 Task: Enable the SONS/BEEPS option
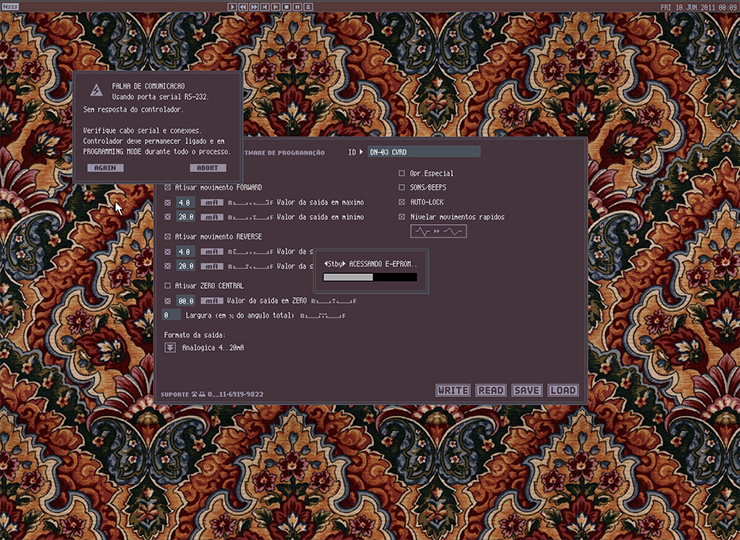tap(402, 187)
